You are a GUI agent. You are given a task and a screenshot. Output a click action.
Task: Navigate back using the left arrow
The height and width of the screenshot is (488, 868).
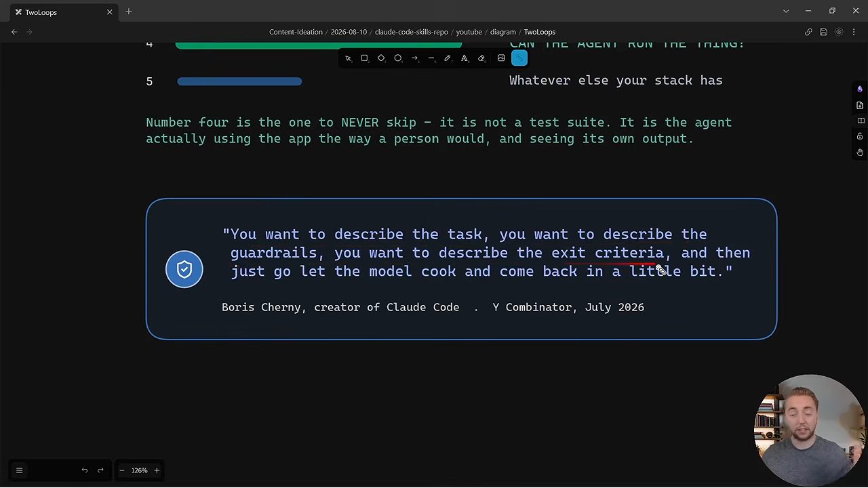14,32
